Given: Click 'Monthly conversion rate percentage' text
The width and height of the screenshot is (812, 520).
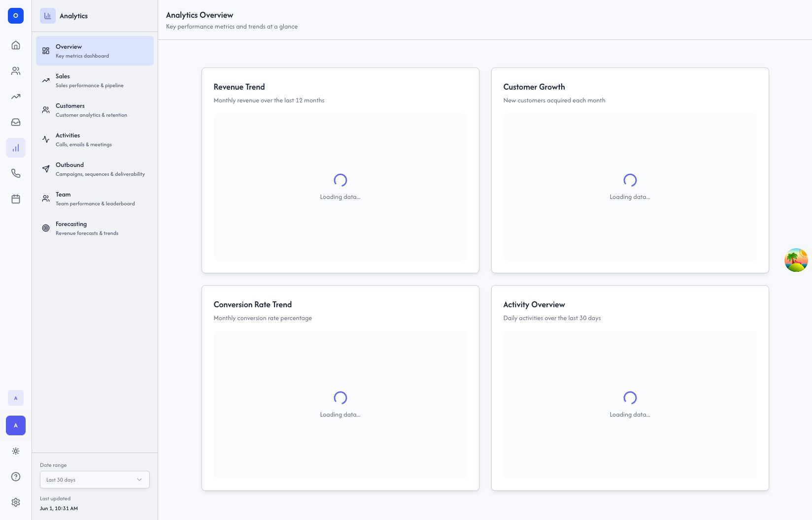Looking at the screenshot, I should [263, 318].
